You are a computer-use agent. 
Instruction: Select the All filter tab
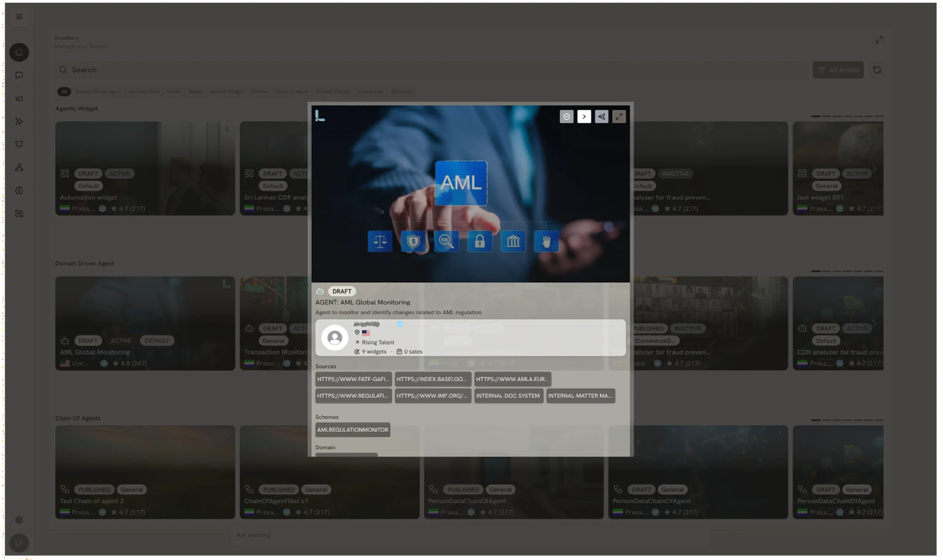coord(64,91)
